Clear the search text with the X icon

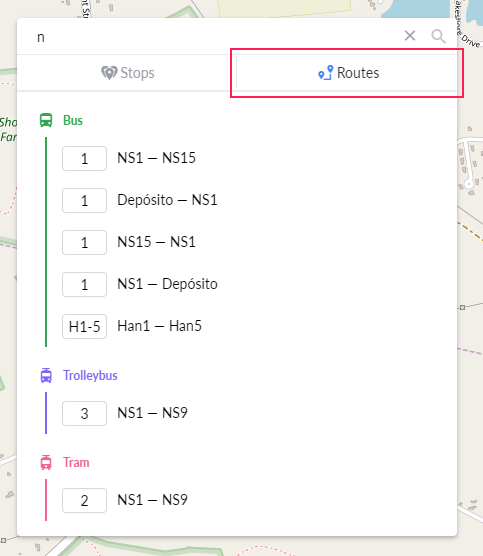[x=410, y=35]
